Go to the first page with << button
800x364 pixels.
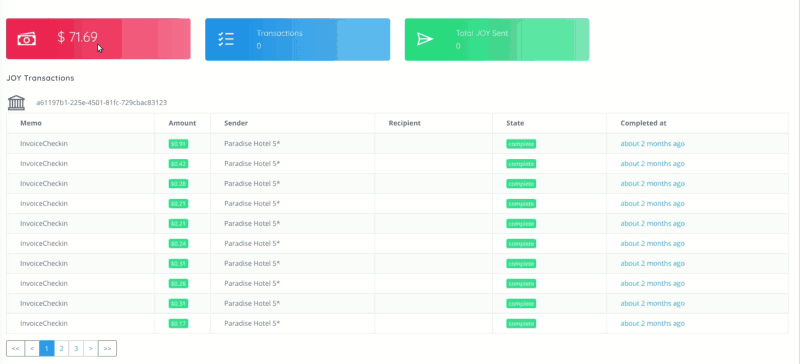point(15,349)
